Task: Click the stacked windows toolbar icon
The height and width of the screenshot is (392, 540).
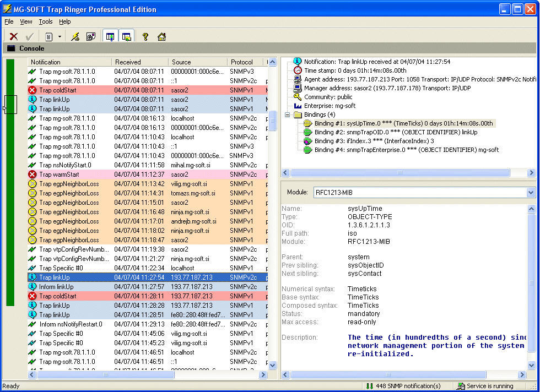Action: pos(91,37)
